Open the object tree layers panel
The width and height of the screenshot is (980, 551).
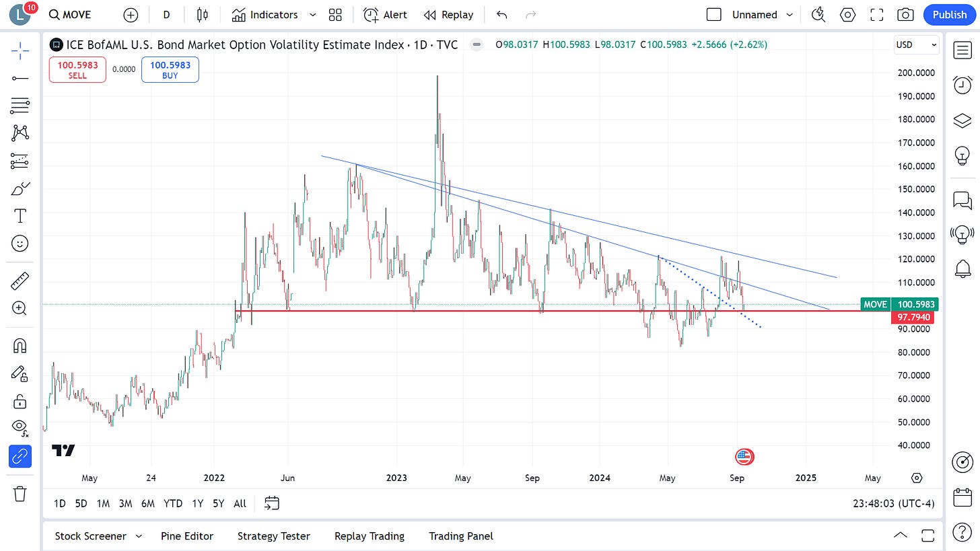coord(963,120)
